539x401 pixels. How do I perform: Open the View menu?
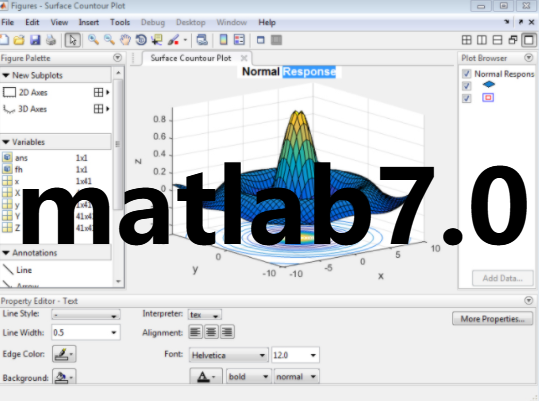point(59,22)
